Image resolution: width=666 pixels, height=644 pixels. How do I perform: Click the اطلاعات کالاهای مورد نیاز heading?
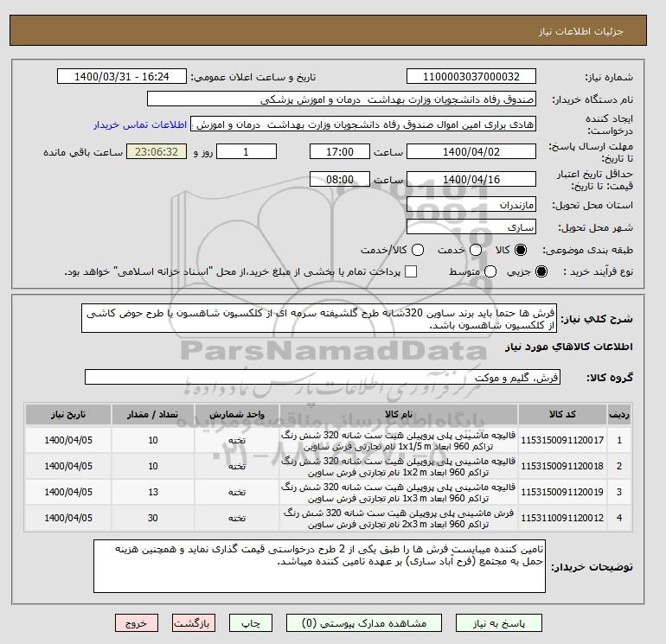tap(569, 347)
